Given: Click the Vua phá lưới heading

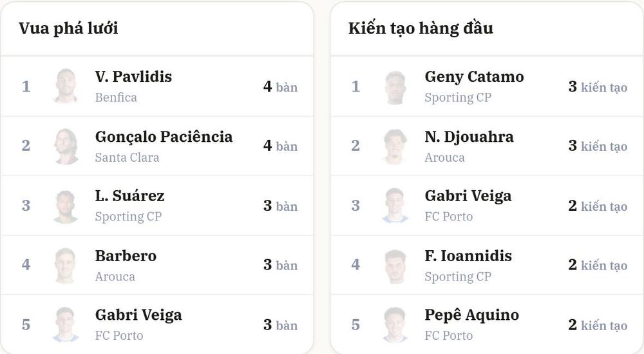Looking at the screenshot, I should [69, 28].
